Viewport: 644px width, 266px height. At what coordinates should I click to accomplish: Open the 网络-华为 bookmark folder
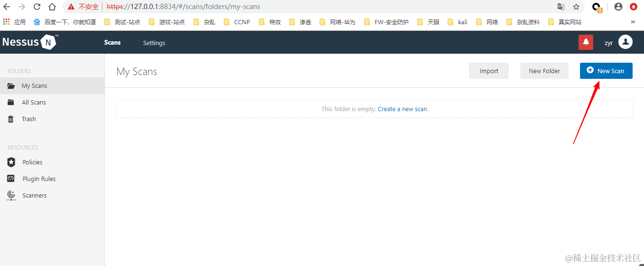pos(337,22)
